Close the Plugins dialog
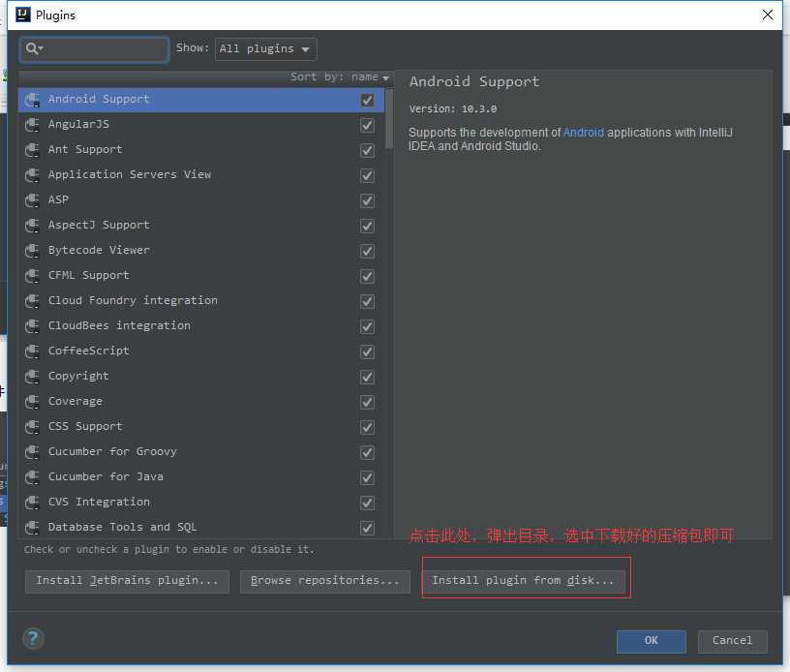This screenshot has height=672, width=790. [x=768, y=15]
